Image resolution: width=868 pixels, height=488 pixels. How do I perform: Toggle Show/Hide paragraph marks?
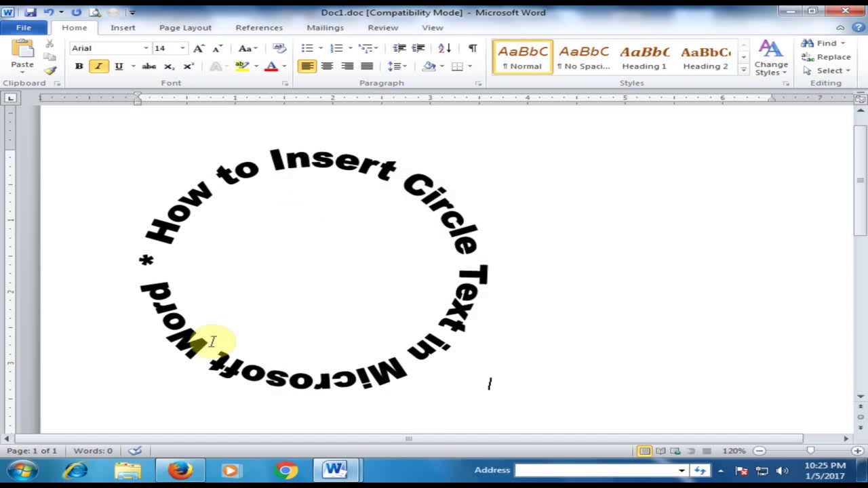pos(473,48)
